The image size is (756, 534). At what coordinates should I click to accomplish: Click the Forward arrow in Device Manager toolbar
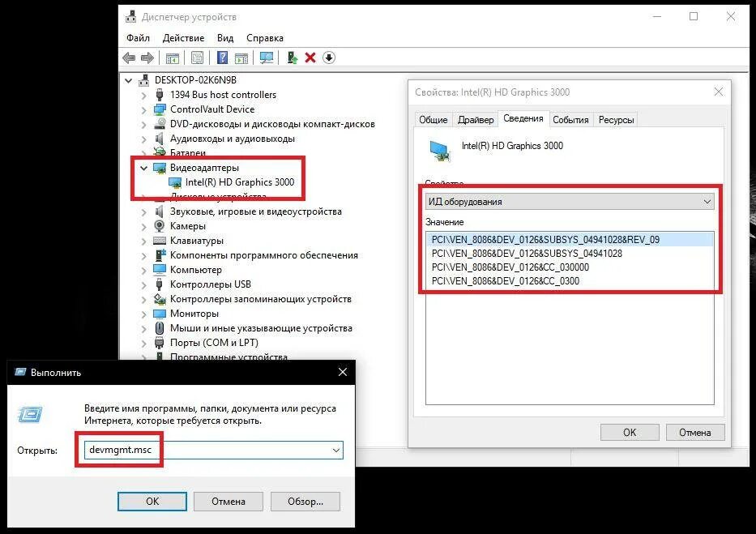coord(147,58)
